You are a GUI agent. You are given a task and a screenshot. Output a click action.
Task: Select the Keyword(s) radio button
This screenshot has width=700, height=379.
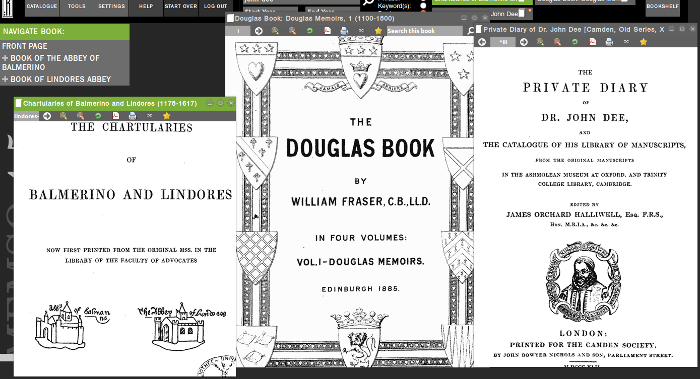423,6
